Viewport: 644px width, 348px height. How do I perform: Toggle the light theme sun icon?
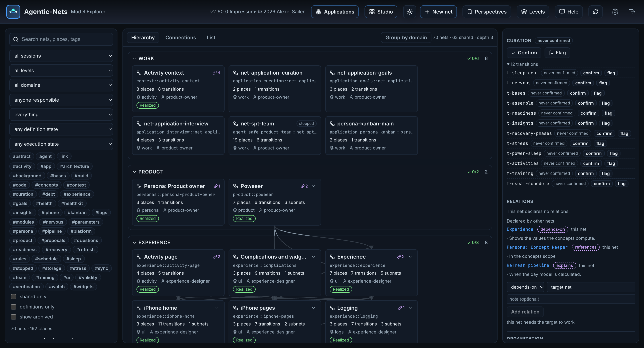409,12
